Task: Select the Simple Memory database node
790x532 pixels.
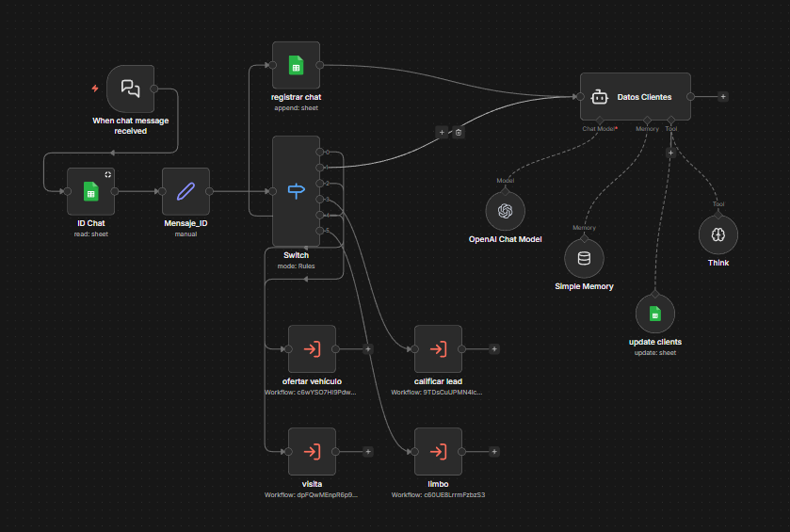Action: [x=584, y=257]
